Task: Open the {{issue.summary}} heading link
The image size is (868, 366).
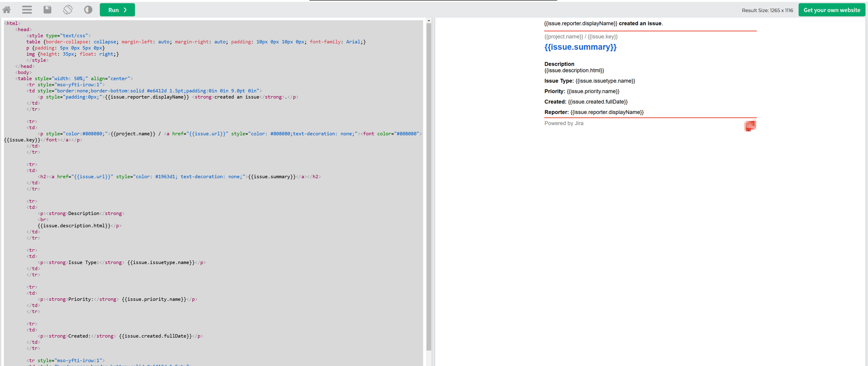Action: (580, 47)
